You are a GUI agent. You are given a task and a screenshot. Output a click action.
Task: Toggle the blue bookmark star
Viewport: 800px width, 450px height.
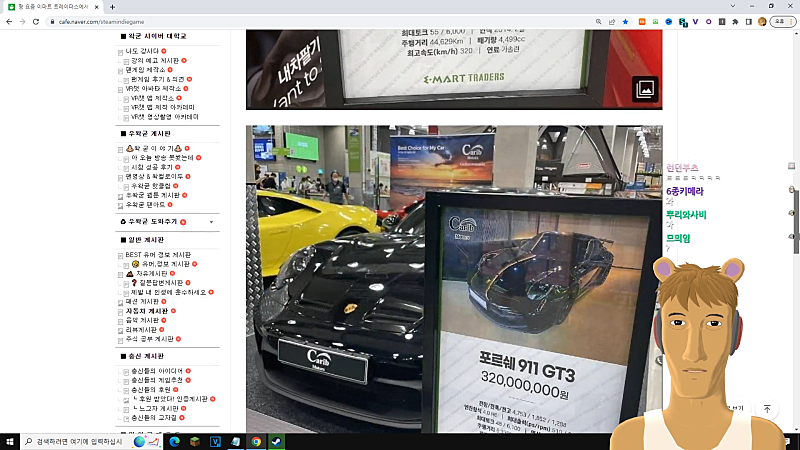point(625,22)
